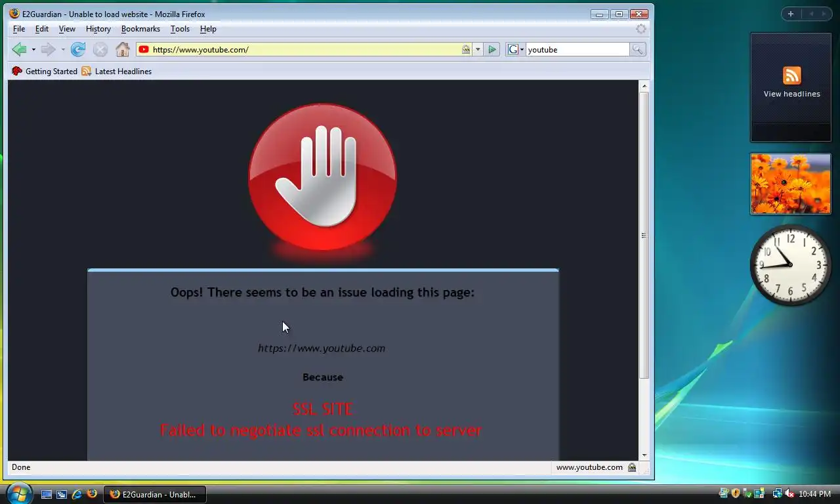Click the word Because on the block page
The image size is (840, 504).
click(x=323, y=377)
